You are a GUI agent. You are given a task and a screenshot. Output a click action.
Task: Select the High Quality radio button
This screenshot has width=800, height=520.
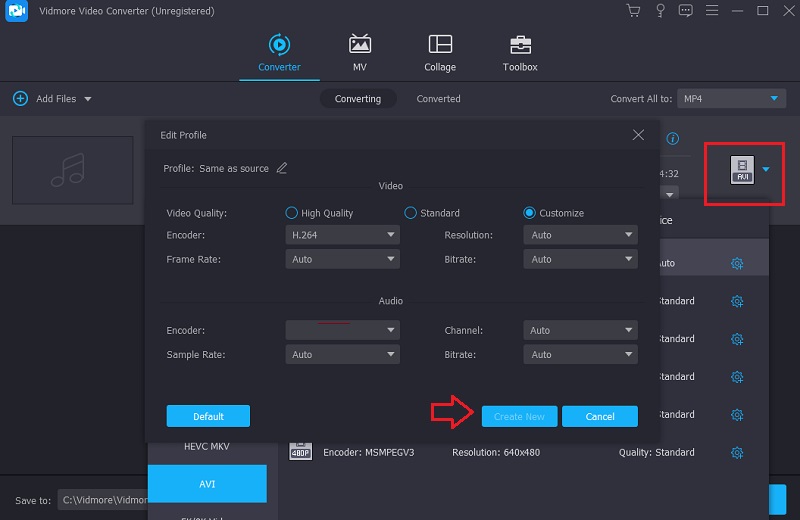292,213
